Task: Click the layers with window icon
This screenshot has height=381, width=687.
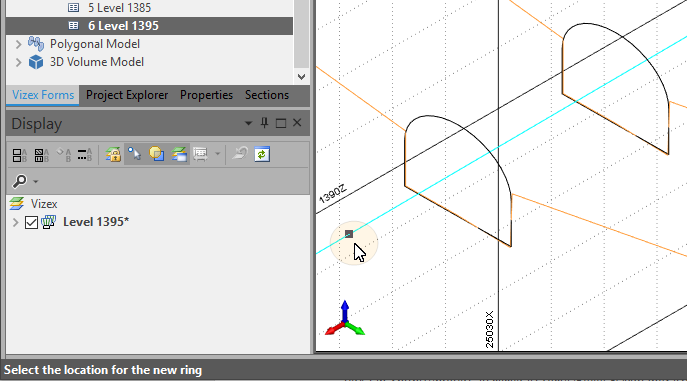Action: tap(179, 155)
